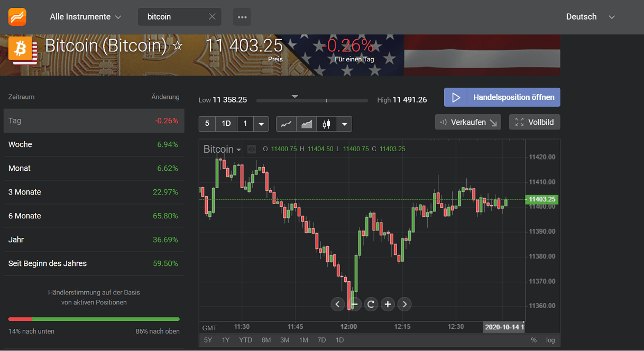Select the Woche period row
This screenshot has height=351, width=644.
[x=94, y=144]
